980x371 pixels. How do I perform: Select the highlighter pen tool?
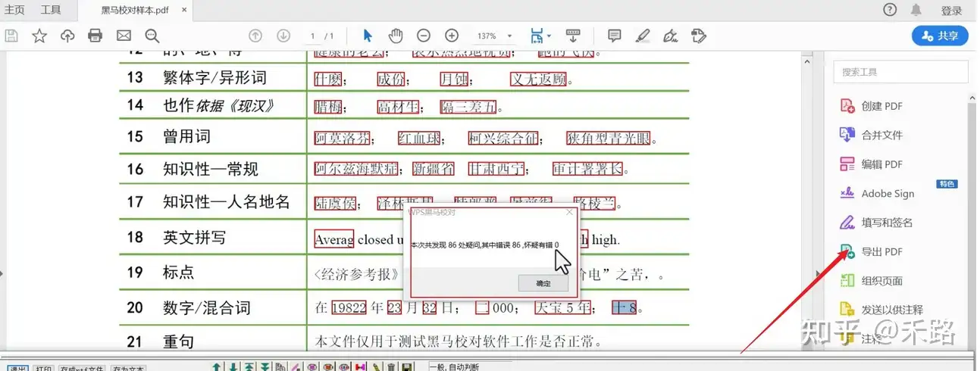pyautogui.click(x=643, y=36)
